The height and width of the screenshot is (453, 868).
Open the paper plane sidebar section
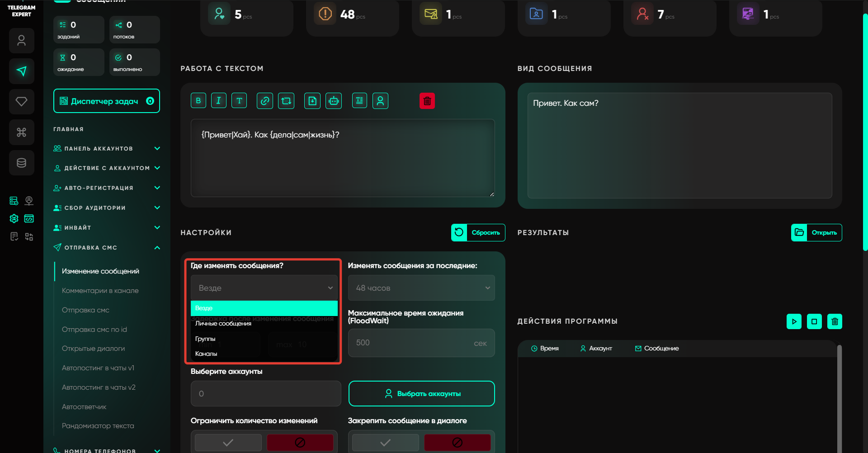[21, 71]
